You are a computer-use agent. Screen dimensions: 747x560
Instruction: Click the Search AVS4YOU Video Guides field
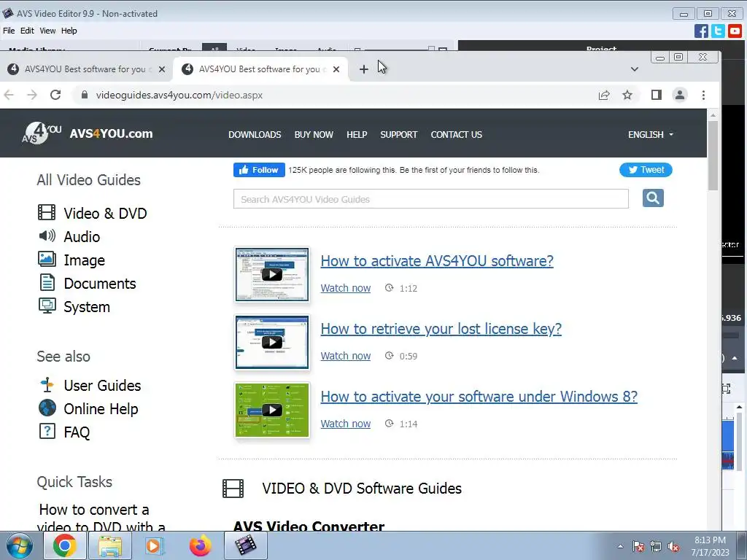[430, 199]
